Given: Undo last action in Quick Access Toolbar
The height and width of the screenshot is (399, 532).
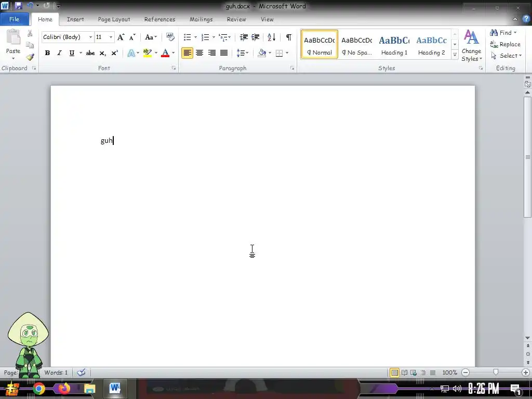Looking at the screenshot, I should (x=30, y=5).
